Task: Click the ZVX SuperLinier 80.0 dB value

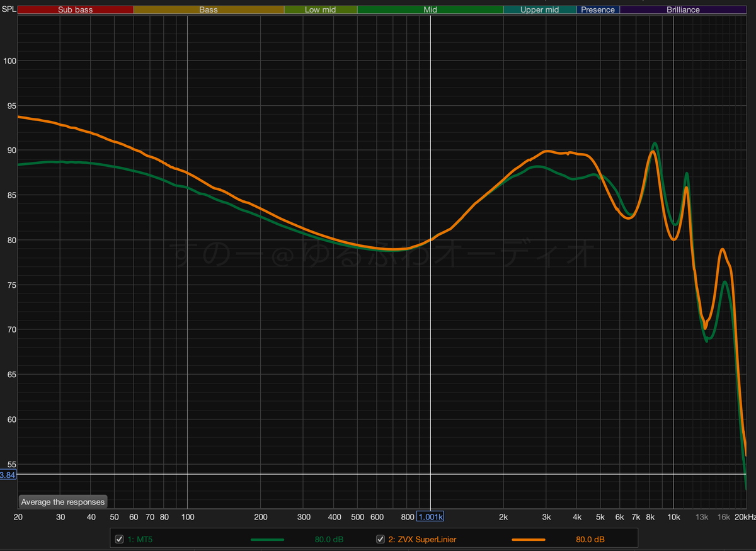Action: click(590, 540)
